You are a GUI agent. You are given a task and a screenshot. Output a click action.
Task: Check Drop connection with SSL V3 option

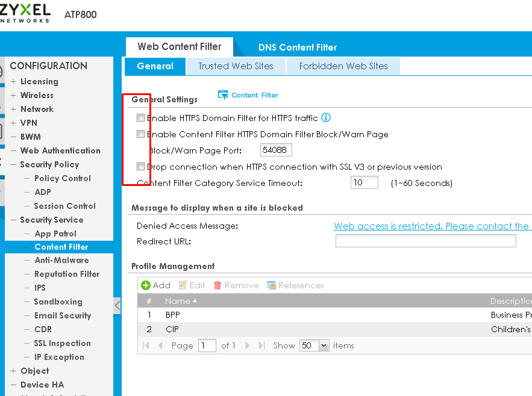tap(140, 167)
